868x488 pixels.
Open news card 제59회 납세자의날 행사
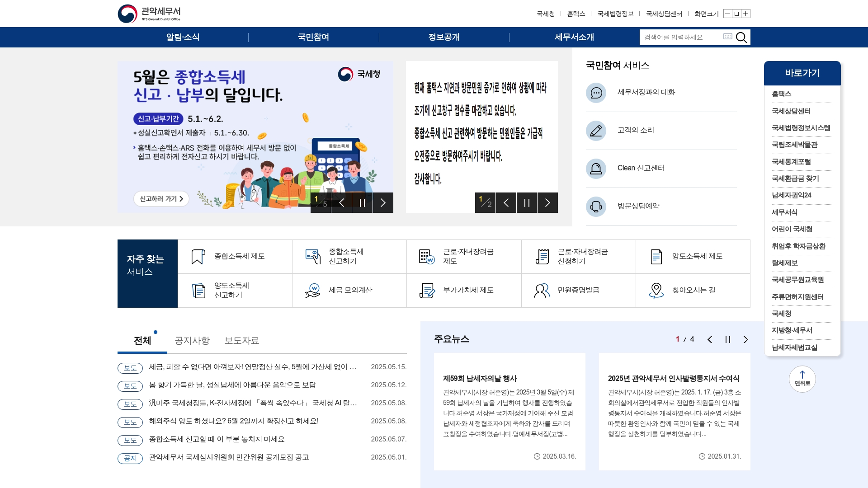click(x=509, y=412)
